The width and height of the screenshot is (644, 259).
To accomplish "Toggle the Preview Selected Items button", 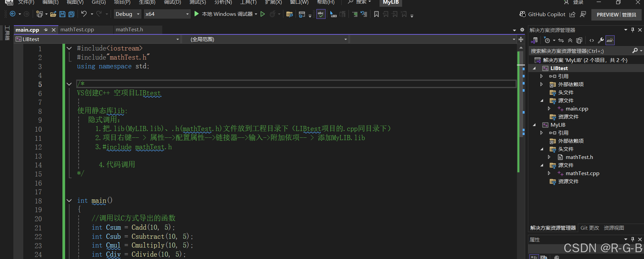I will [x=610, y=40].
